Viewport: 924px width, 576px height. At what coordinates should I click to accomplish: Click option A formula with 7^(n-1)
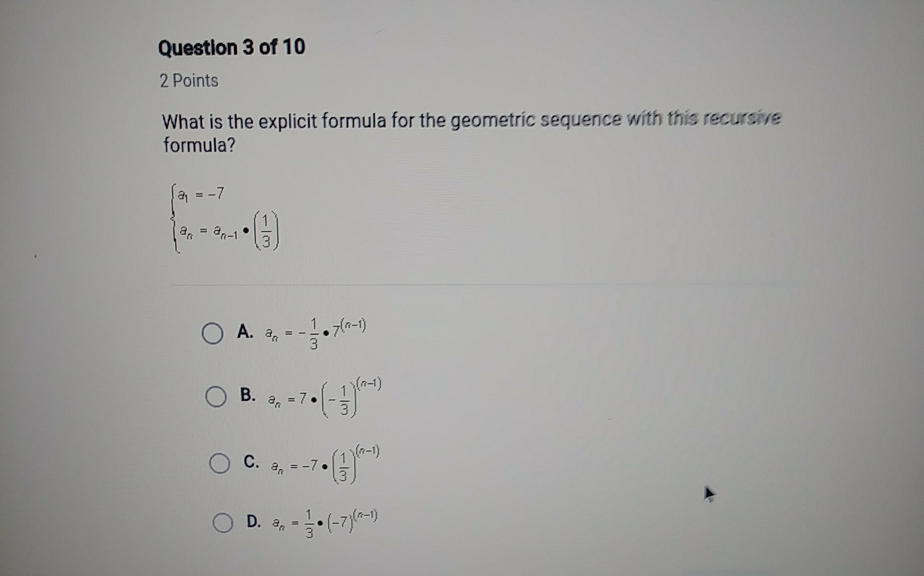(315, 333)
